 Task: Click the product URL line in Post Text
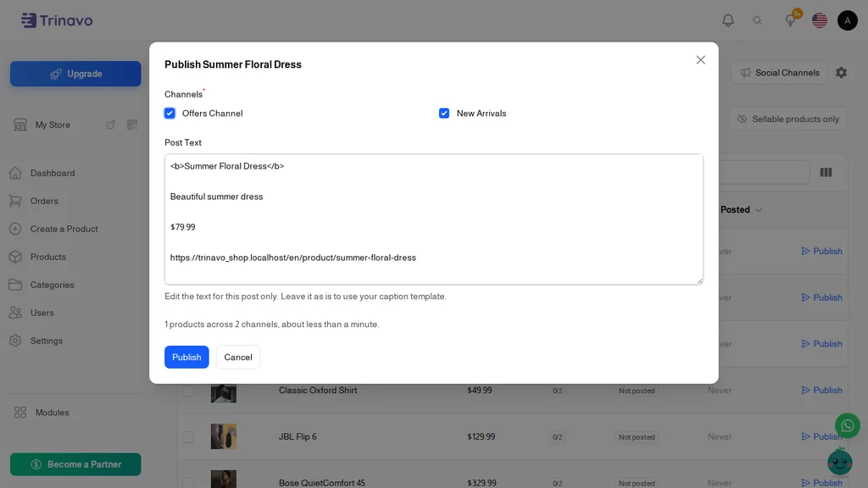click(x=292, y=258)
